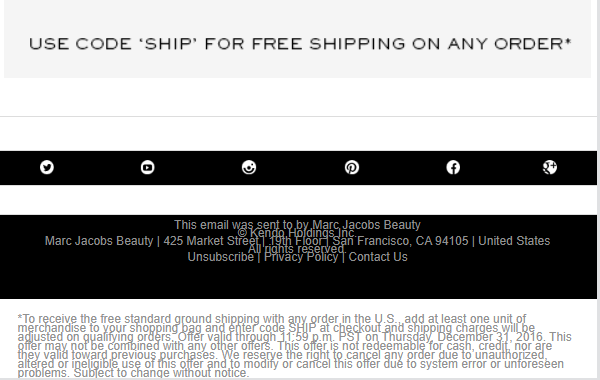Screen dimensions: 600x380
Task: Open the YouTube social icon
Action: [147, 167]
